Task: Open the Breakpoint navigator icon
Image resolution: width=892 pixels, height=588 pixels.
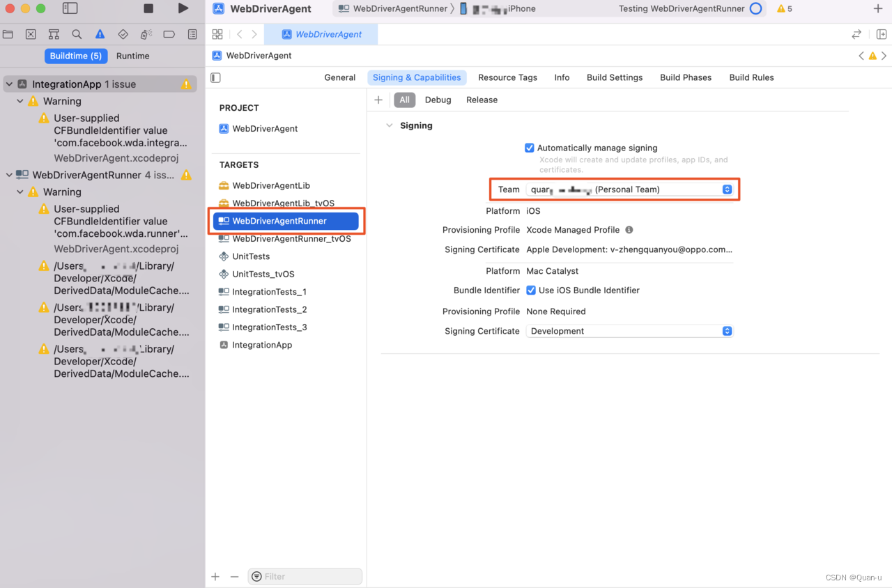Action: click(x=169, y=34)
